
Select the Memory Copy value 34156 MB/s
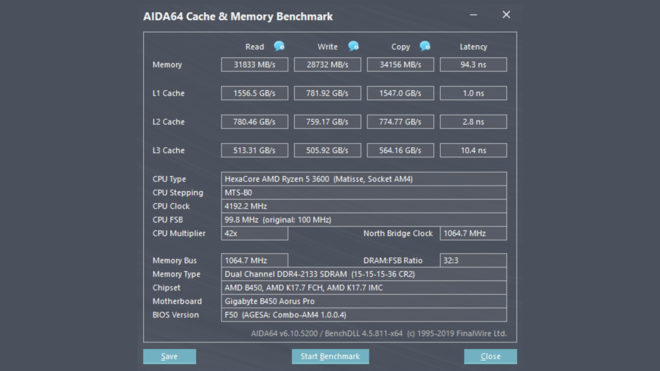(400, 64)
